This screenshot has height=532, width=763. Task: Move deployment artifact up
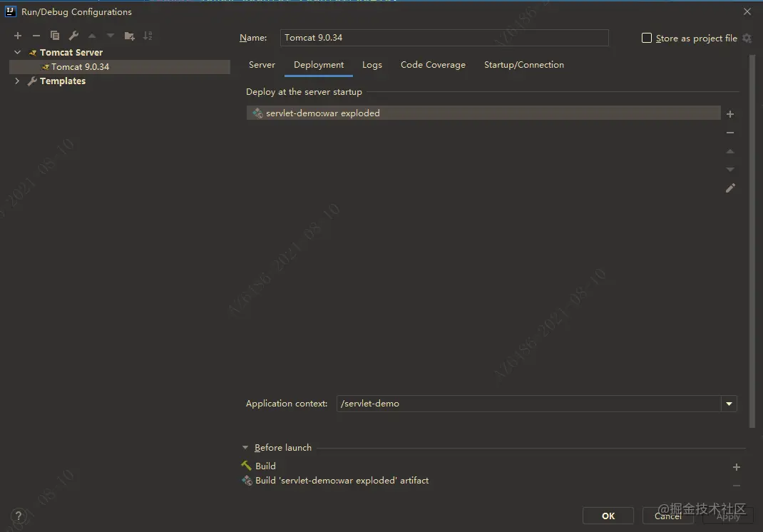[730, 151]
